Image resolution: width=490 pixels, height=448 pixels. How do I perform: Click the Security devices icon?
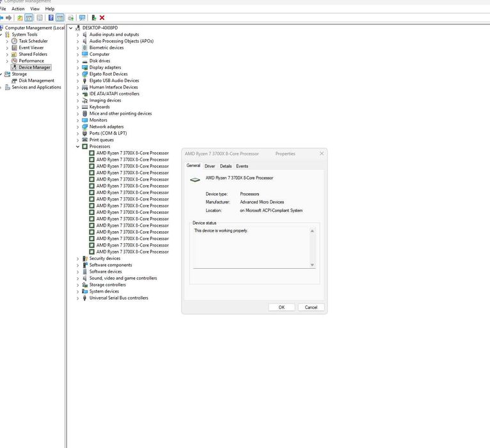coord(84,259)
